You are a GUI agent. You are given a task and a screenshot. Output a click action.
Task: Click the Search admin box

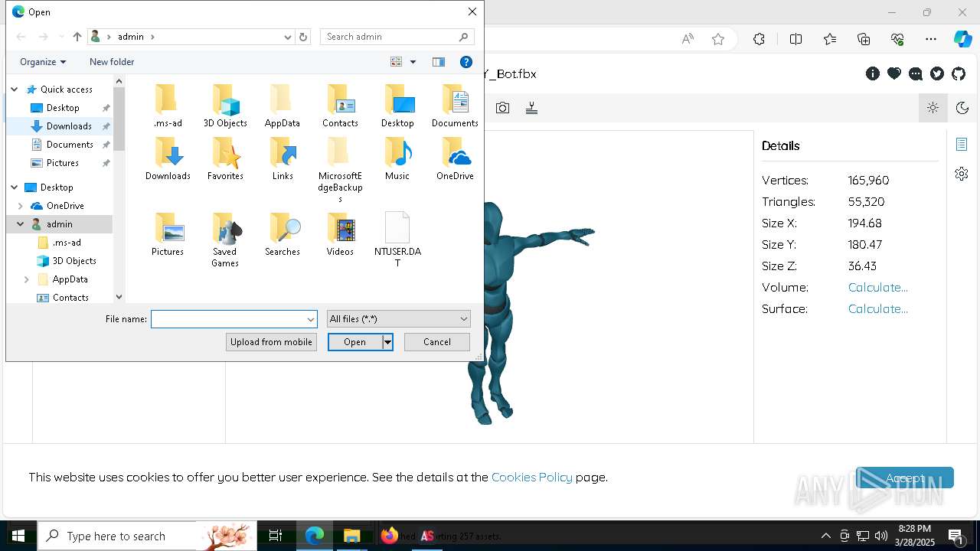click(x=397, y=37)
